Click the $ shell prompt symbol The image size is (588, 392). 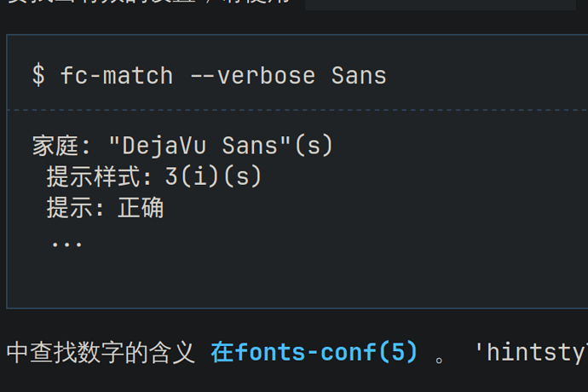pos(38,75)
